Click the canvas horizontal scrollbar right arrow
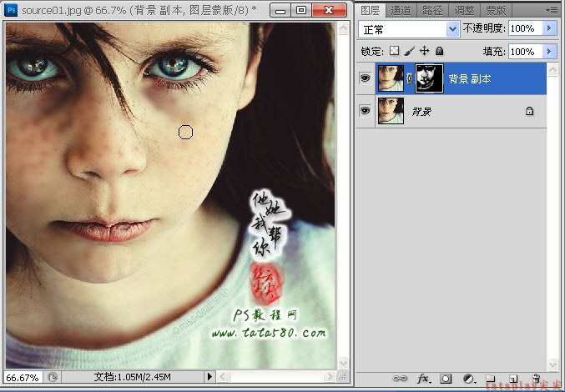The image size is (565, 392). (329, 377)
